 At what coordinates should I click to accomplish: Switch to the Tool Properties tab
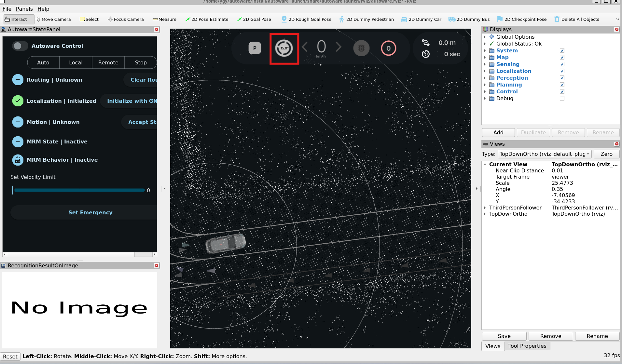[527, 346]
